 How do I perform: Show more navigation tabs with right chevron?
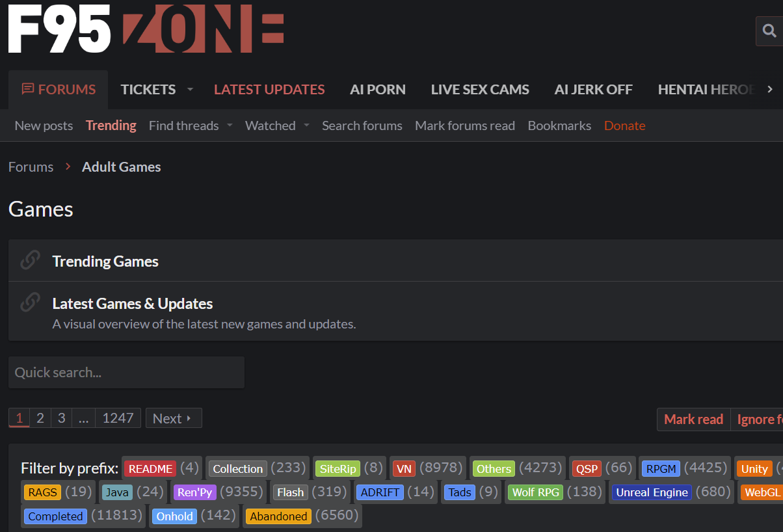point(770,89)
